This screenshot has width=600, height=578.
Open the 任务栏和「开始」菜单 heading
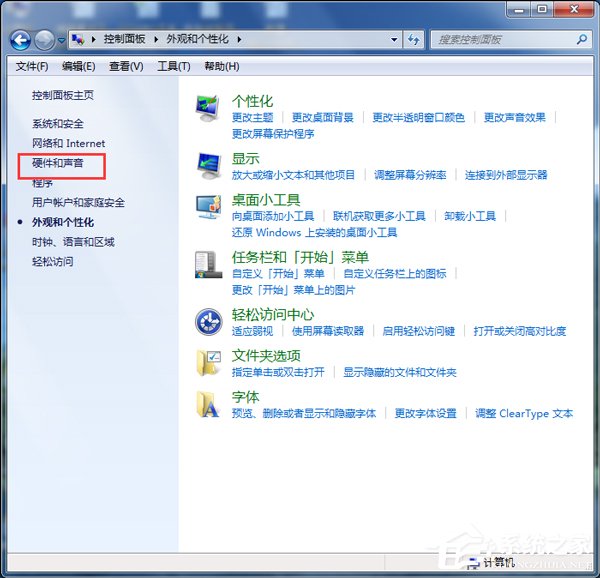300,257
